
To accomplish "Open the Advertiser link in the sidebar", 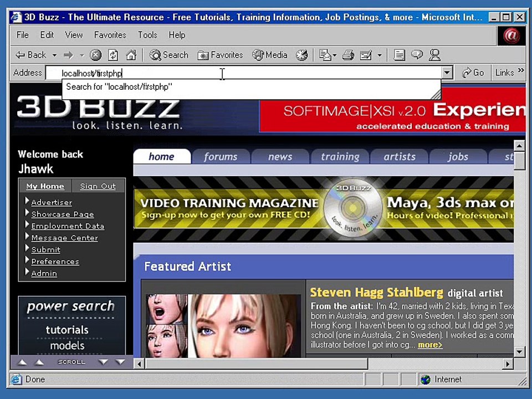I will pos(52,202).
